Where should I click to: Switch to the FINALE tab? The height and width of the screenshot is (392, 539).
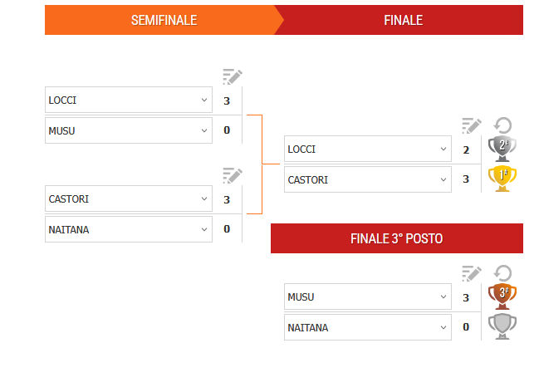pos(403,20)
